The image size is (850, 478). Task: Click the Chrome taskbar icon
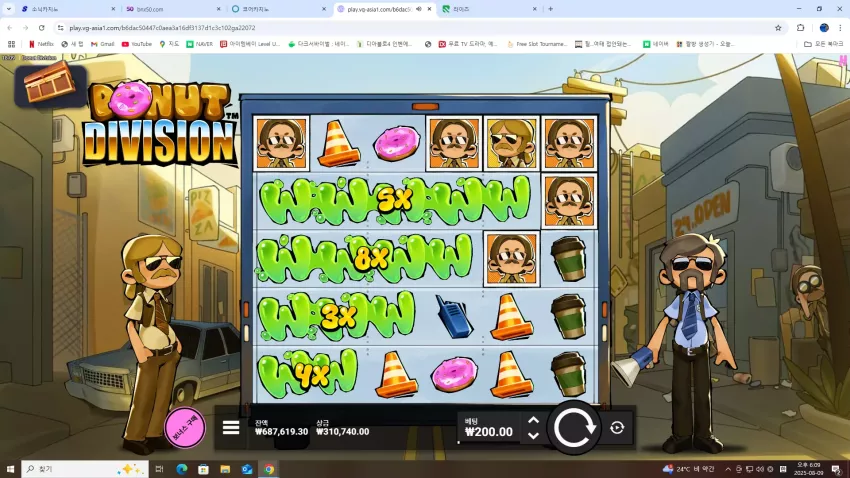pos(269,469)
